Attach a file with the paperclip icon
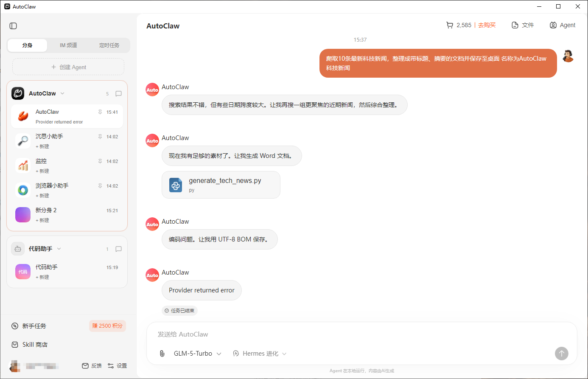Screen dimensions: 588x379 coord(162,354)
